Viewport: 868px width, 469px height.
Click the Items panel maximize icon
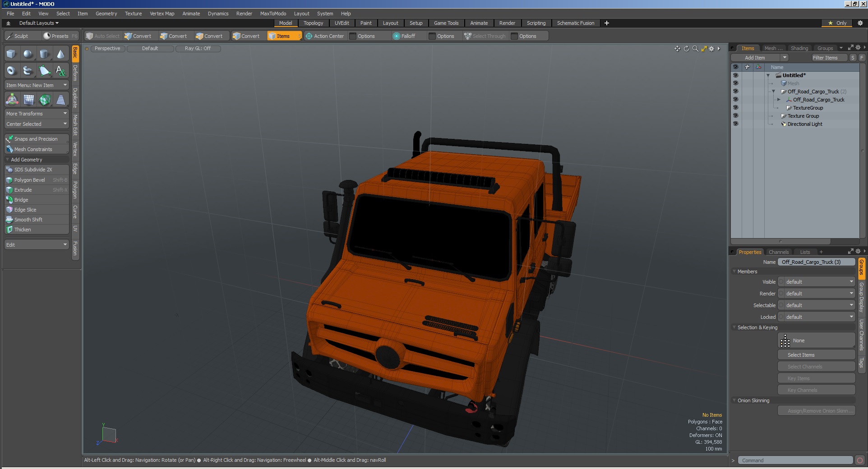851,47
